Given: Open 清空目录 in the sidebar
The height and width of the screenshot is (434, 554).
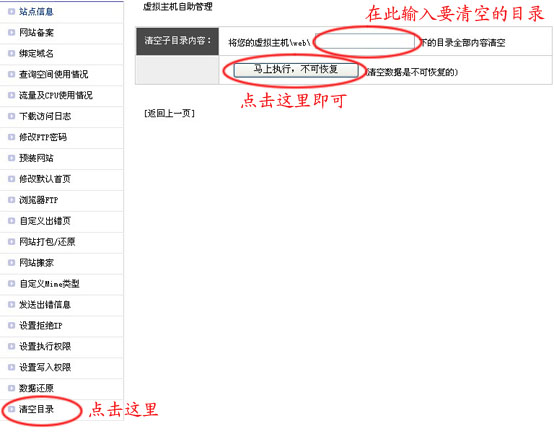Looking at the screenshot, I should (x=36, y=409).
